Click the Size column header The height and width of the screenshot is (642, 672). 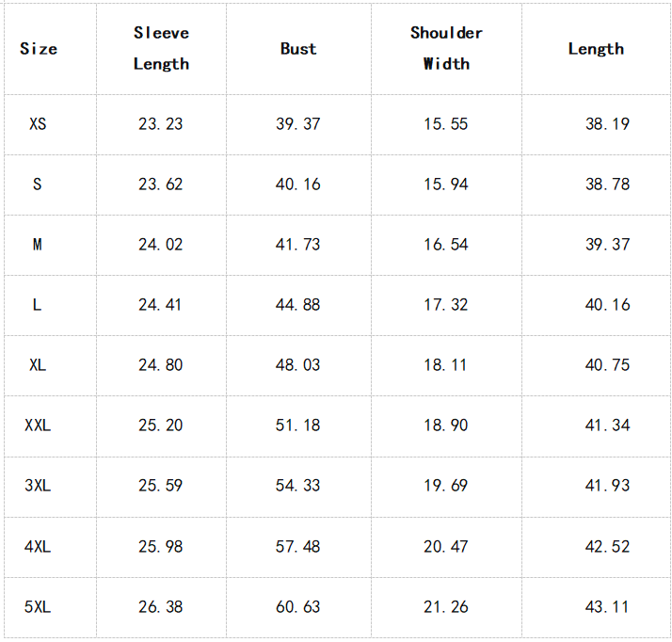[39, 49]
